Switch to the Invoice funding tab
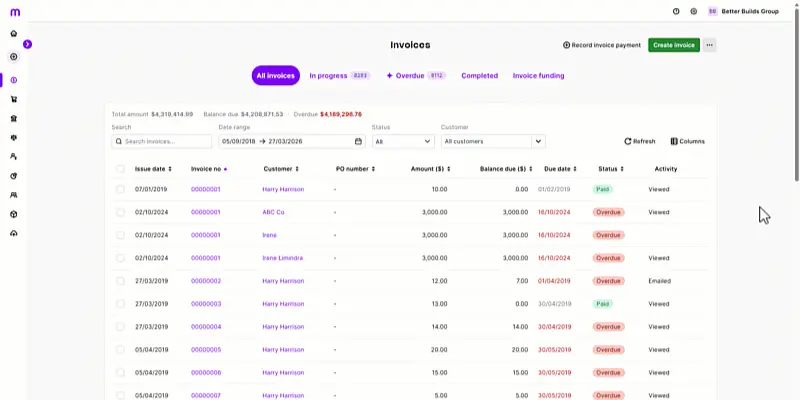800x400 pixels. (538, 76)
